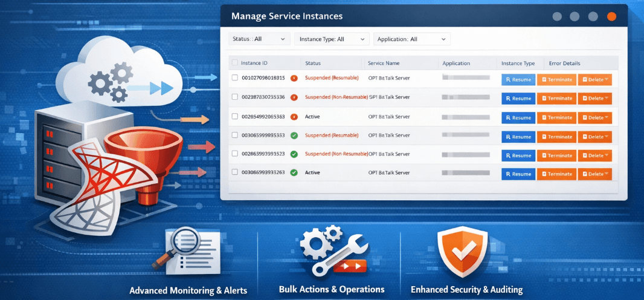The height and width of the screenshot is (300, 644).
Task: Click red status icon in Suspended (Non-Resumable) row
Action: (294, 97)
